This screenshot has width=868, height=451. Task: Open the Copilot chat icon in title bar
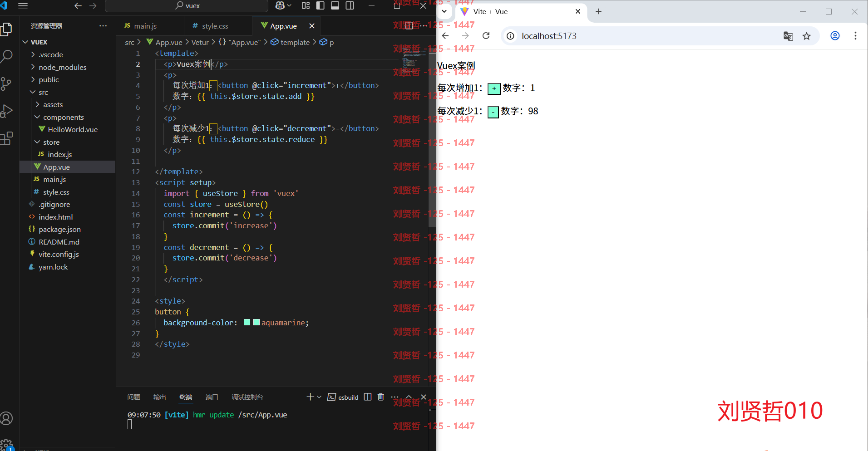[280, 5]
